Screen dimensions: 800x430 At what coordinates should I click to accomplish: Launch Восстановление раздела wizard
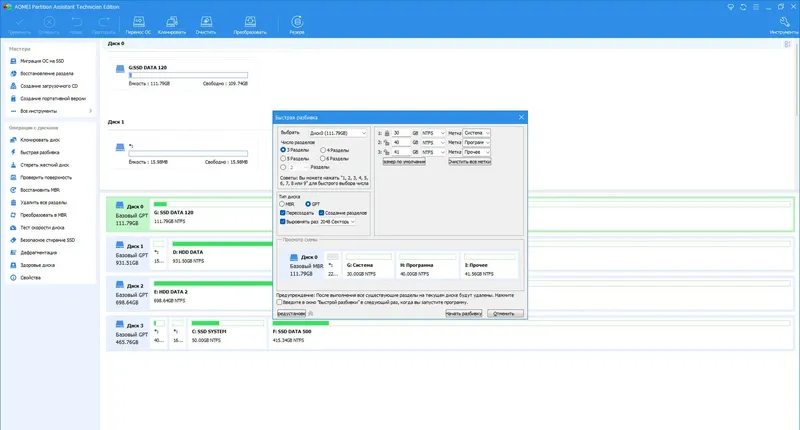(47, 73)
